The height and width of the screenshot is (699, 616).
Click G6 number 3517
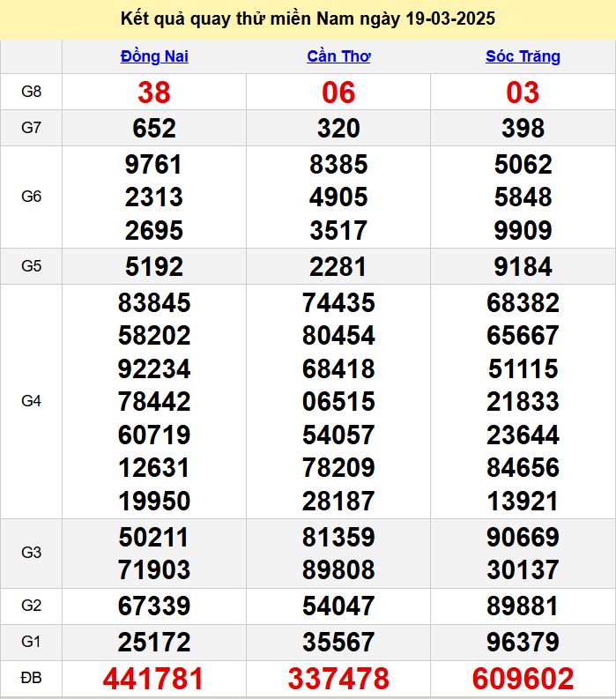pyautogui.click(x=338, y=230)
